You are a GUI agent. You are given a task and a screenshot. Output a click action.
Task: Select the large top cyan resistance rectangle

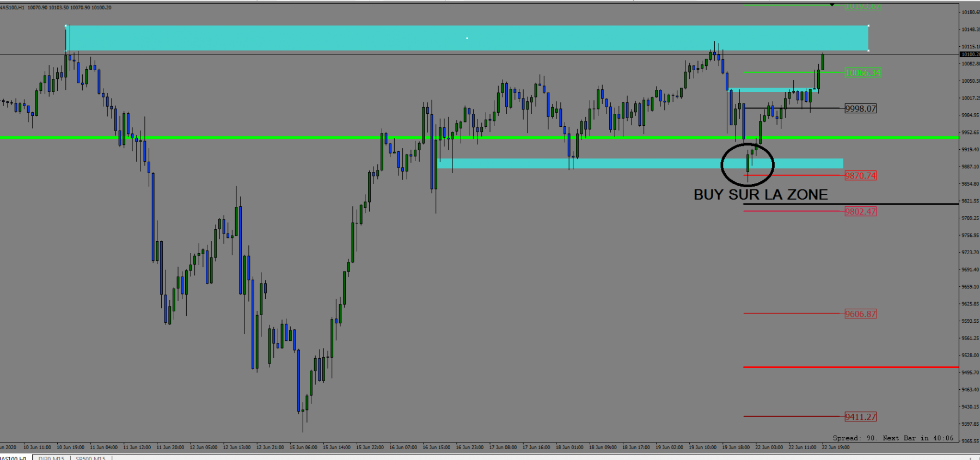[467, 38]
